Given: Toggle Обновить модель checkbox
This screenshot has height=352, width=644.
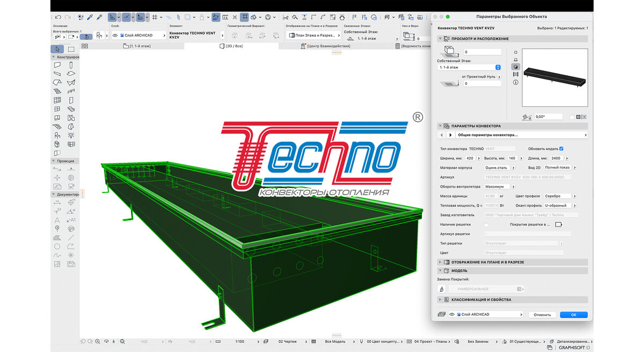Looking at the screenshot, I should [x=561, y=148].
